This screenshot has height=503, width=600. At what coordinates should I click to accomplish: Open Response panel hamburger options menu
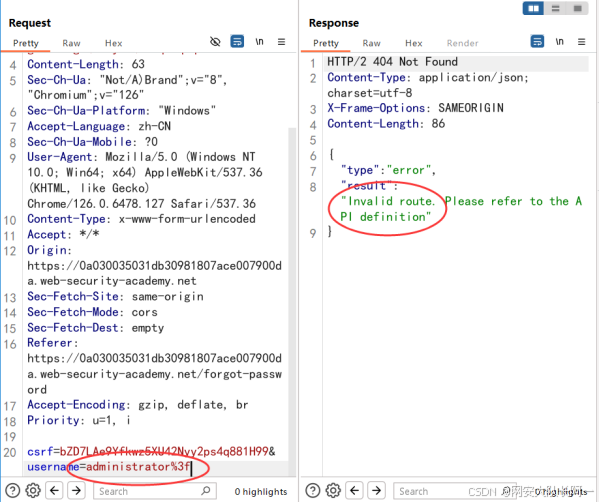pyautogui.click(x=581, y=42)
